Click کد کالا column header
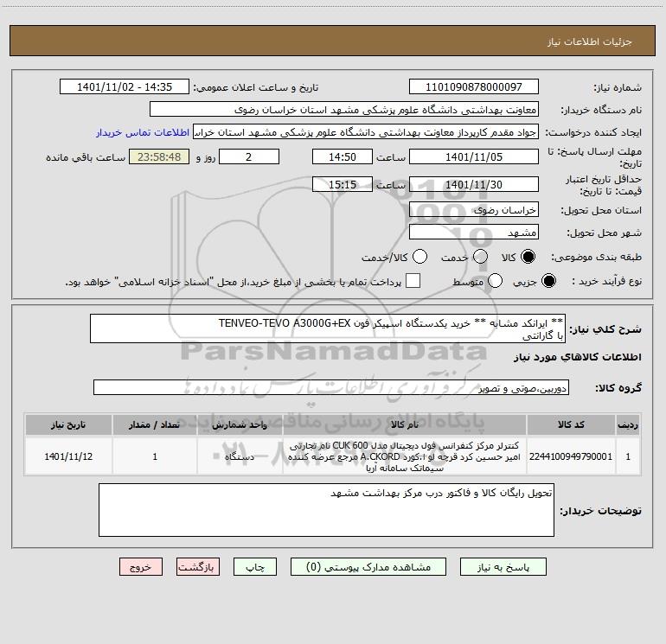Screen dimensions: 666x644 571,425
